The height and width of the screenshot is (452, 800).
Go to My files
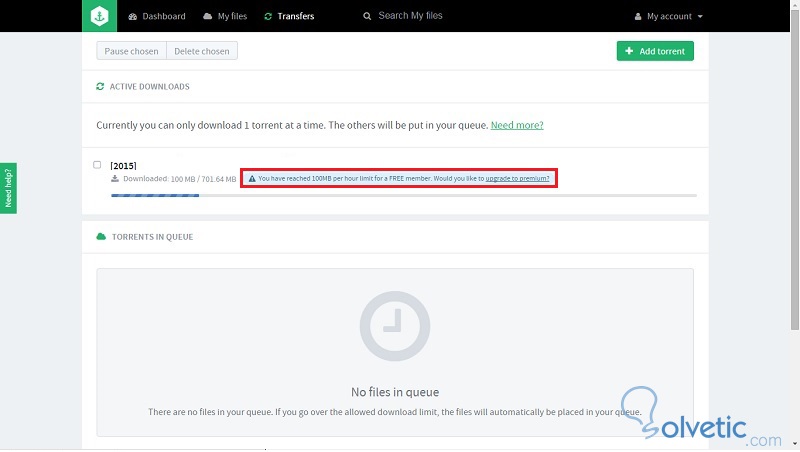[225, 16]
